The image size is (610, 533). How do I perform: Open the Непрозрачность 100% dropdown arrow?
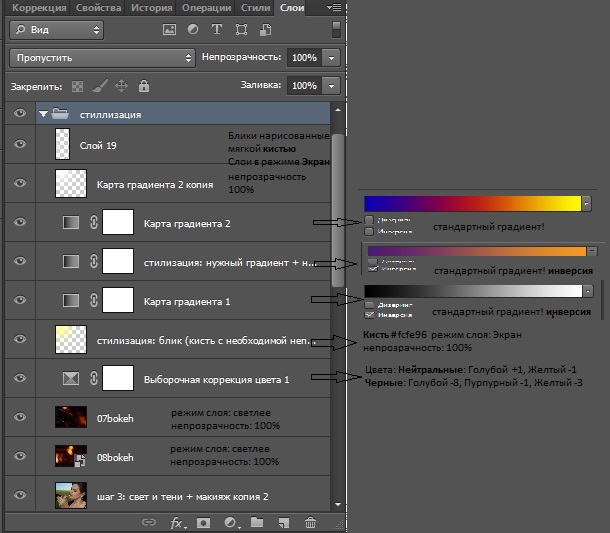tap(331, 58)
